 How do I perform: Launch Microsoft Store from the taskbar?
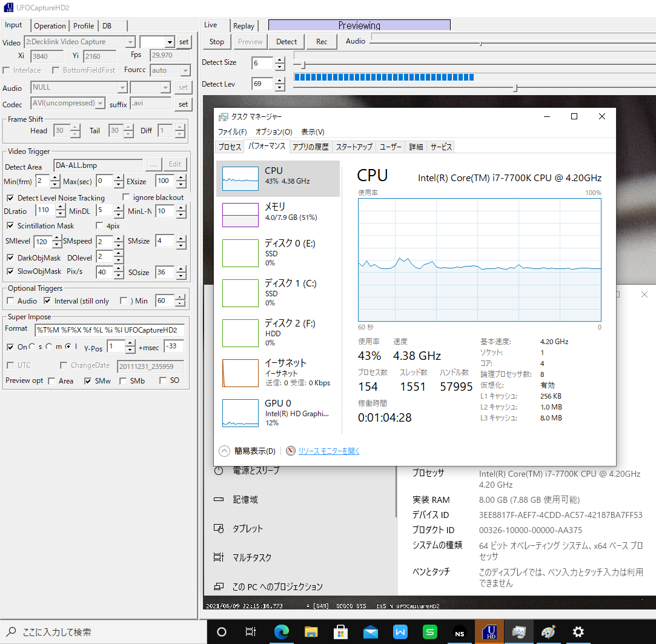point(340,632)
